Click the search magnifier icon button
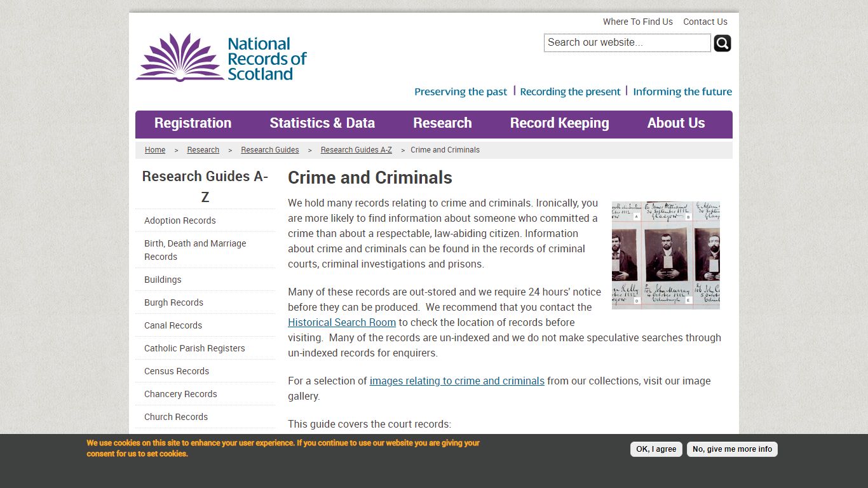Viewport: 868px width, 488px height. (x=722, y=43)
